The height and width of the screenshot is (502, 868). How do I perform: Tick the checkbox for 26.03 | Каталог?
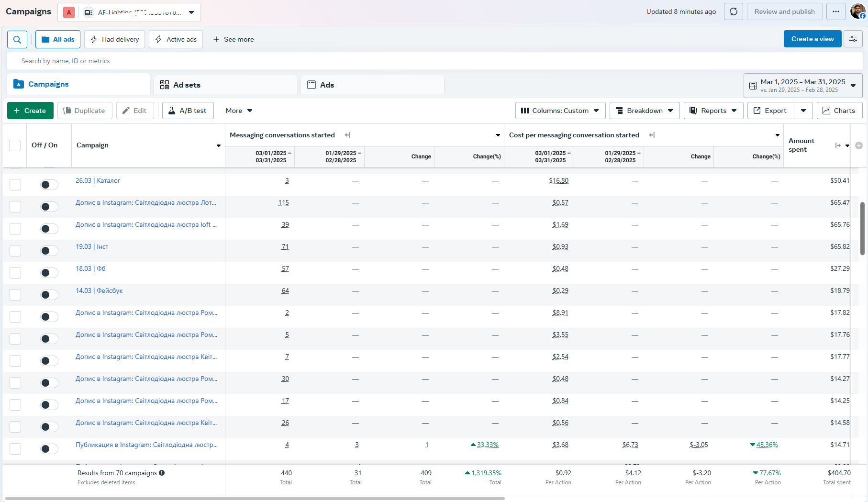click(x=15, y=185)
